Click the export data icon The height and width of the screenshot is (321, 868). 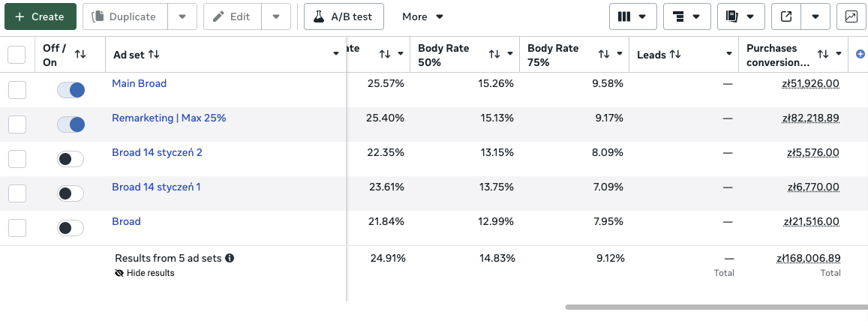pos(786,16)
